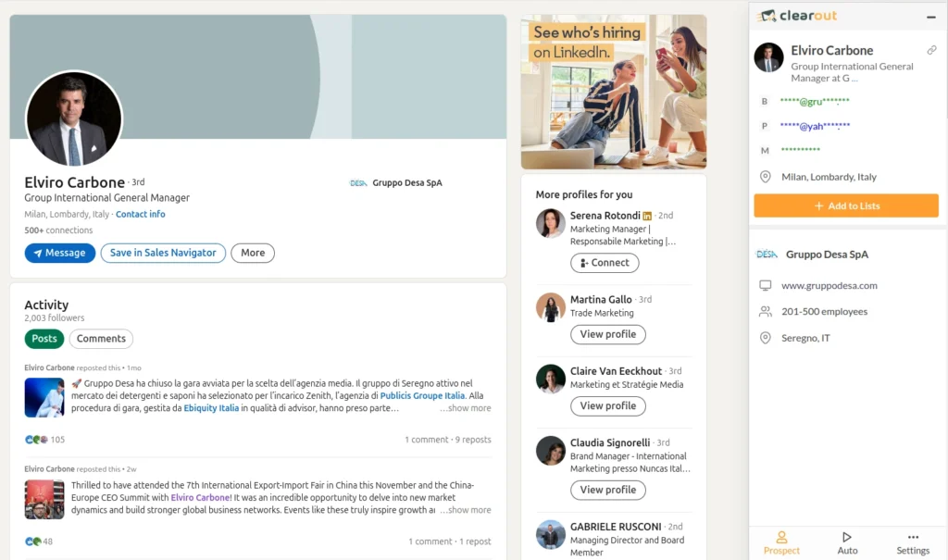
Task: Click 2,003 followers text under Activity
Action: click(x=55, y=318)
